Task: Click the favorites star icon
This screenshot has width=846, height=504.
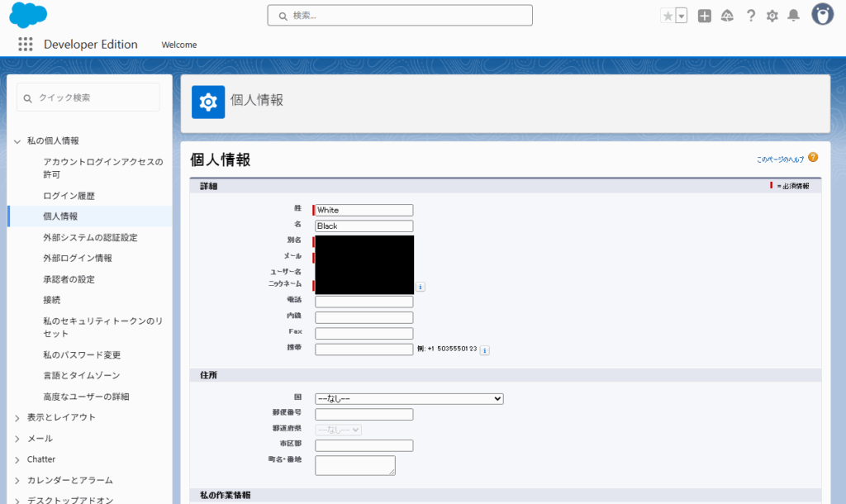Action: (668, 16)
